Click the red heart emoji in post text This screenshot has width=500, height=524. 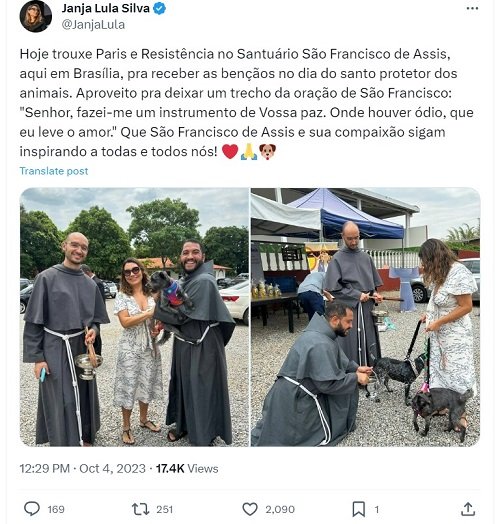(x=230, y=152)
